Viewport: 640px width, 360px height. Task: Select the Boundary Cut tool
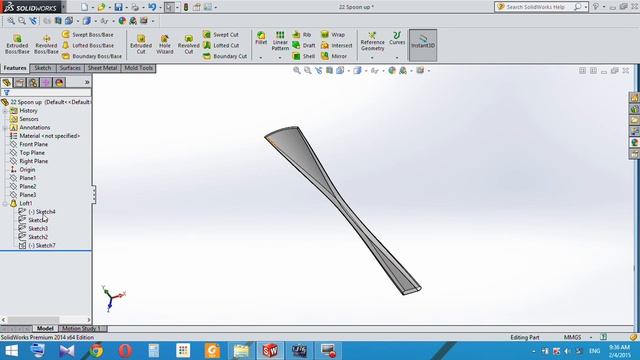tap(225, 56)
